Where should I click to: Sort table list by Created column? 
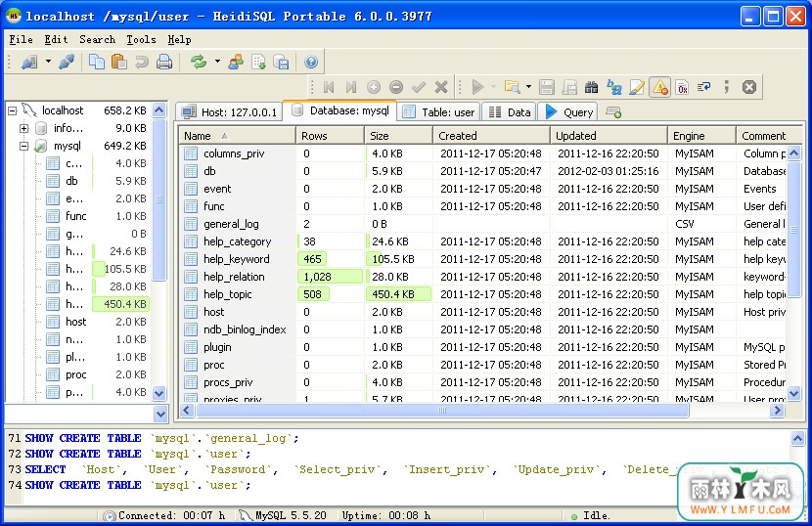(491, 136)
